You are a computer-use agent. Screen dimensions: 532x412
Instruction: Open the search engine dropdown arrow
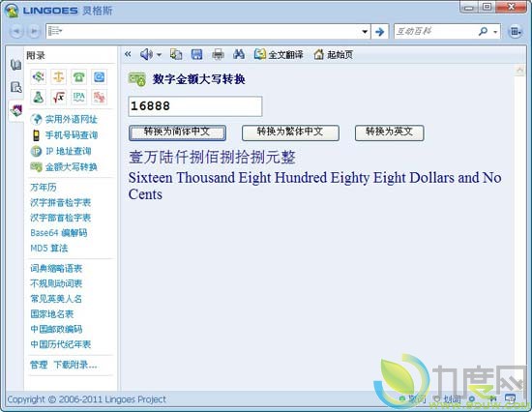coord(495,32)
